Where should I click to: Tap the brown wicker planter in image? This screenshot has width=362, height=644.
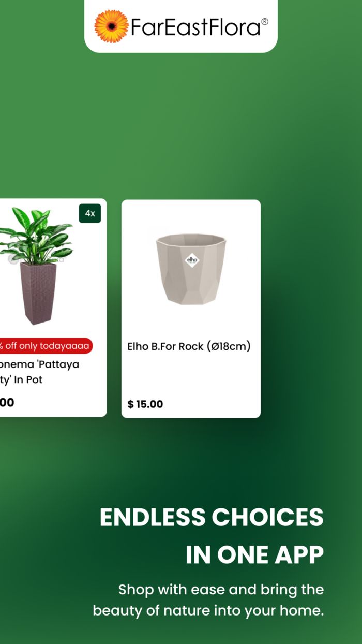coord(38,292)
